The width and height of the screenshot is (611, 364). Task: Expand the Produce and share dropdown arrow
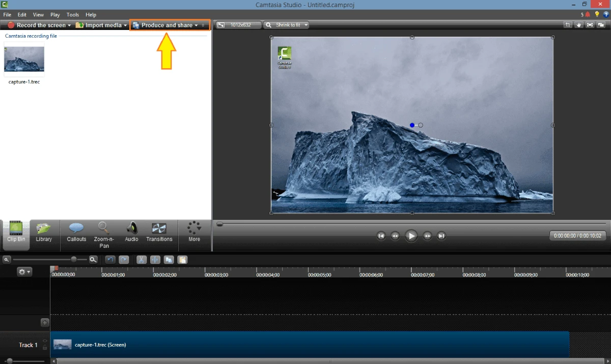tap(196, 25)
